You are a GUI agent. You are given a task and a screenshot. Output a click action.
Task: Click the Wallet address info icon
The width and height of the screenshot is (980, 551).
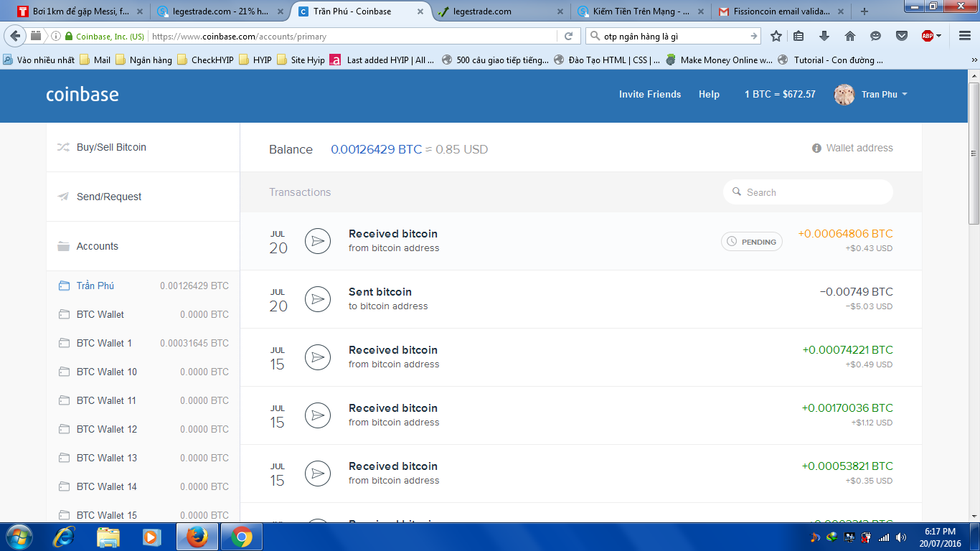point(816,149)
